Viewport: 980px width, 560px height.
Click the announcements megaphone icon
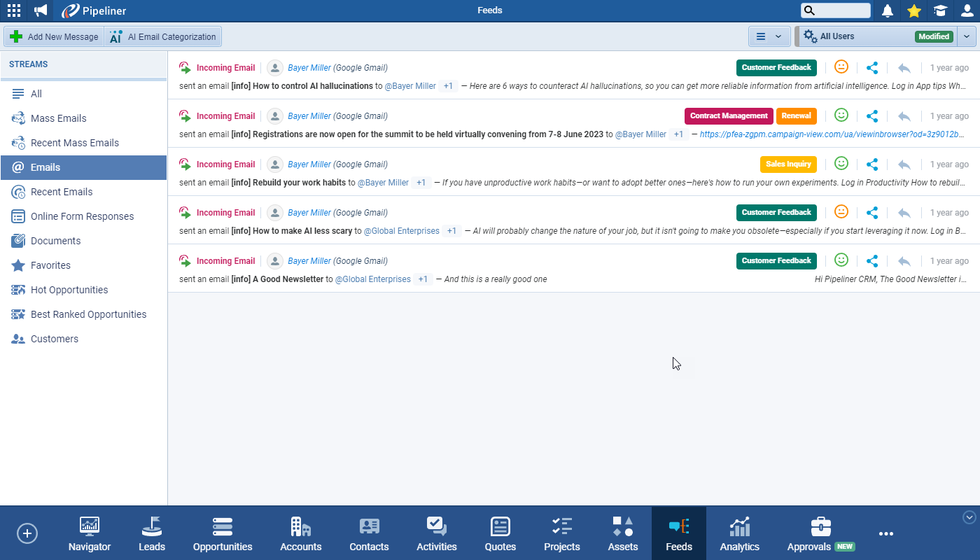[41, 10]
